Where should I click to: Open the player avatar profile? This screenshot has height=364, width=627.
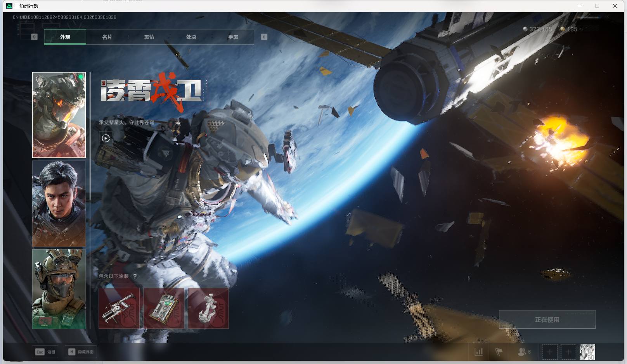pyautogui.click(x=587, y=352)
